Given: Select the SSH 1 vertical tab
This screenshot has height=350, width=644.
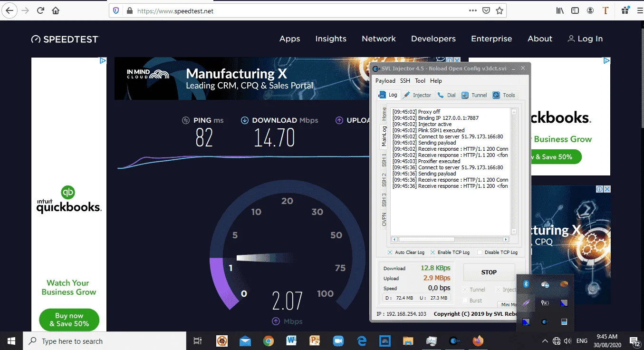Looking at the screenshot, I should coord(384,160).
